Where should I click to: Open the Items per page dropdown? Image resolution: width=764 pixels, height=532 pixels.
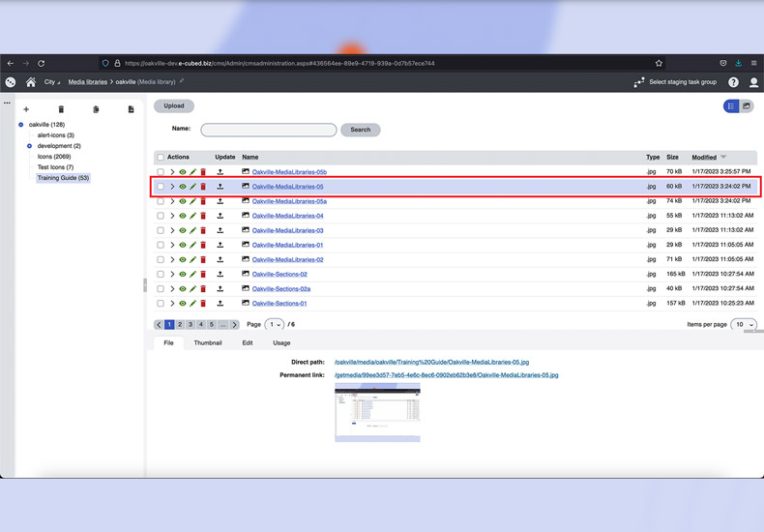click(x=743, y=325)
